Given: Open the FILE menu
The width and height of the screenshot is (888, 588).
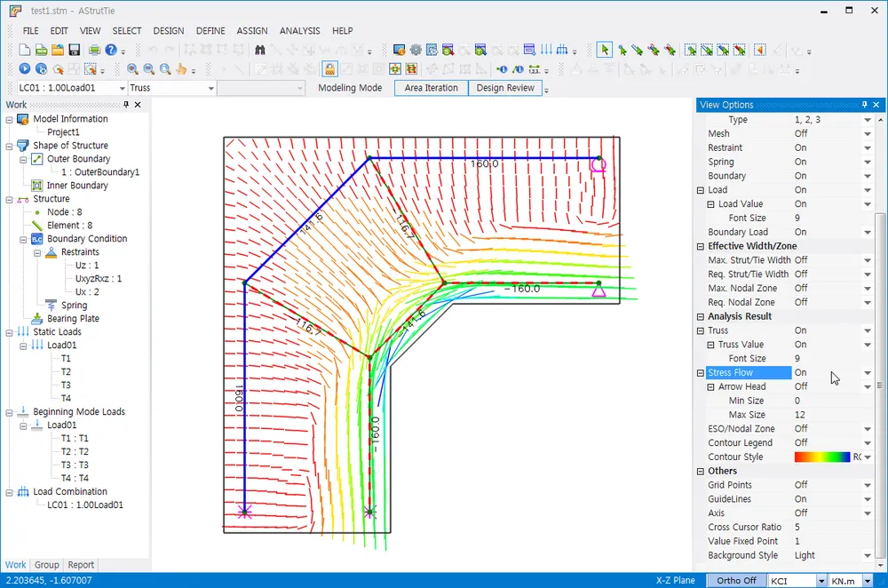Looking at the screenshot, I should (30, 30).
